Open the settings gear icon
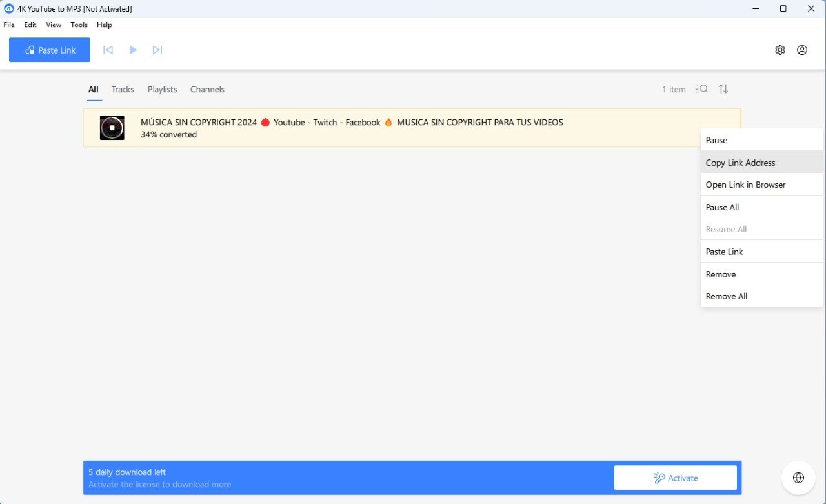Screen dimensions: 826x504 pyautogui.click(x=780, y=50)
